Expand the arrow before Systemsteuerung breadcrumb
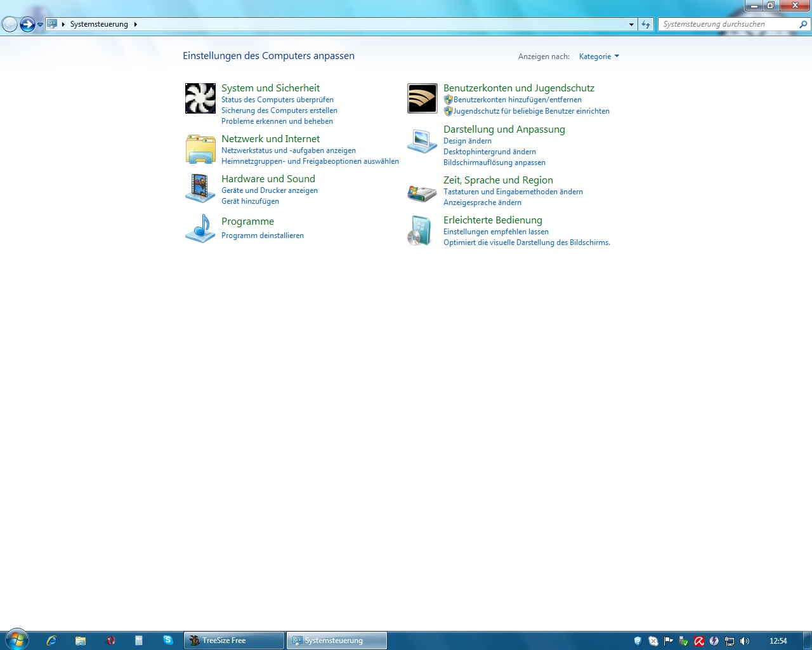Image resolution: width=812 pixels, height=650 pixels. pyautogui.click(x=63, y=24)
